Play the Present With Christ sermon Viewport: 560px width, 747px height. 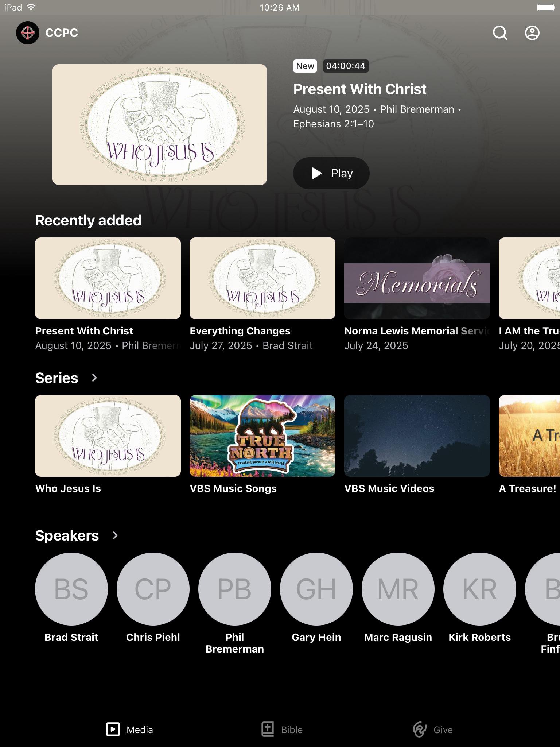331,173
